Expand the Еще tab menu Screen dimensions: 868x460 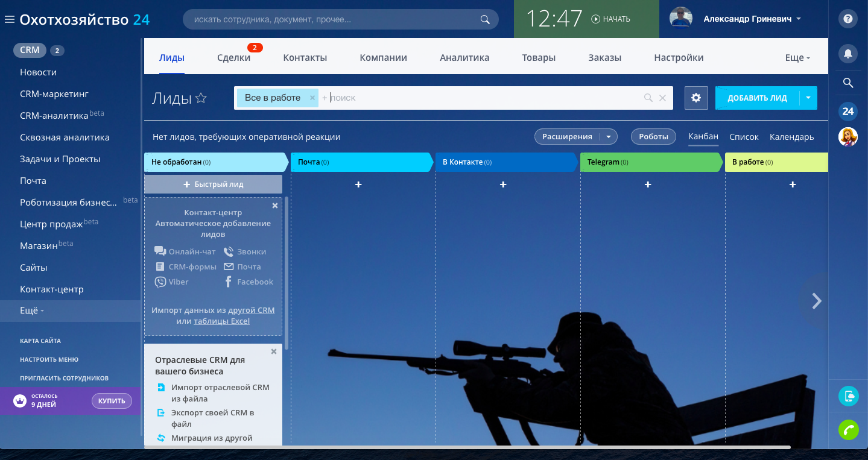pyautogui.click(x=797, y=58)
